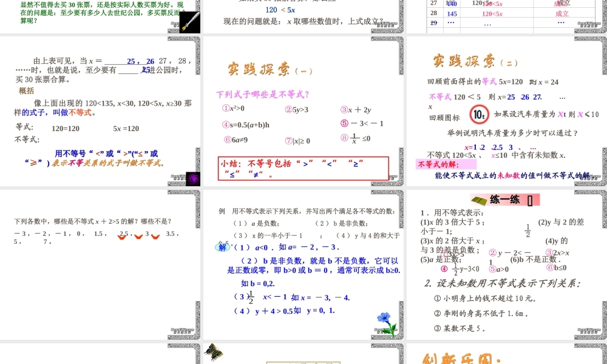607x364 pixels.
Task: Click the heading 2. 设未知数用不等式表示下列关系:
Action: (503, 283)
